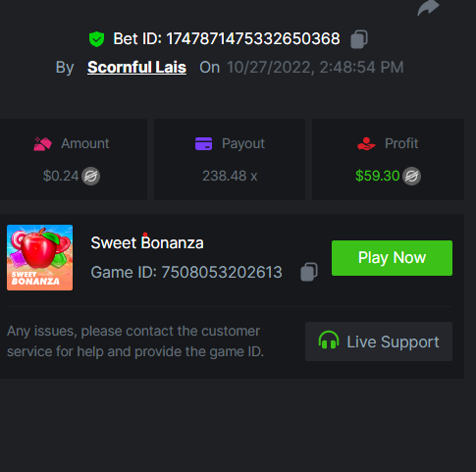Copy the Bet ID with copy icon
The image size is (476, 472).
coord(359,39)
